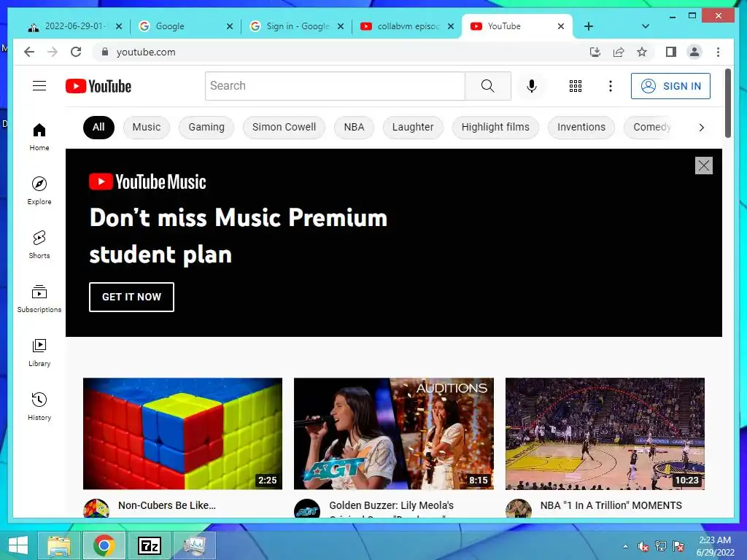Open Shorts in sidebar
The image size is (747, 560).
point(39,245)
